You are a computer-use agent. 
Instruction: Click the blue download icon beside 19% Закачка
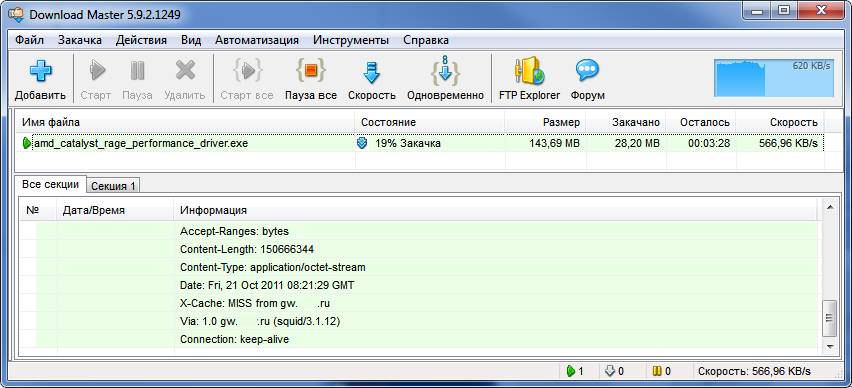click(x=362, y=143)
